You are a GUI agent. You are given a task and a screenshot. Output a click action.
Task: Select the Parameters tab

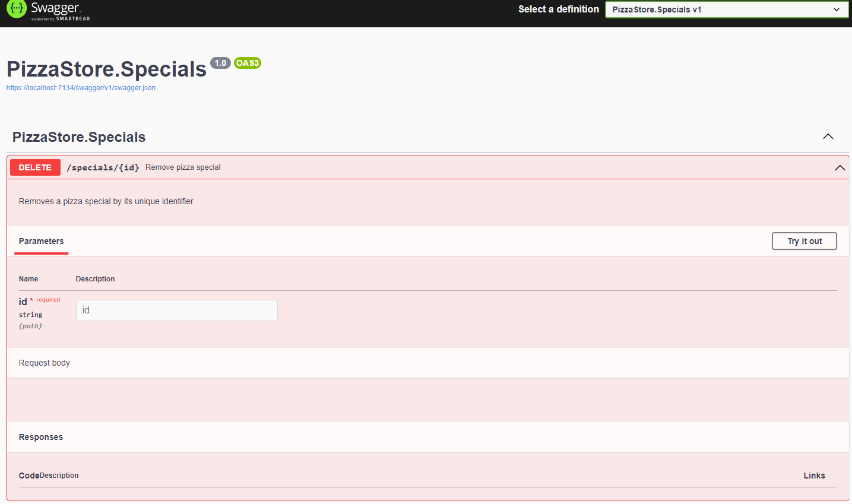click(41, 241)
